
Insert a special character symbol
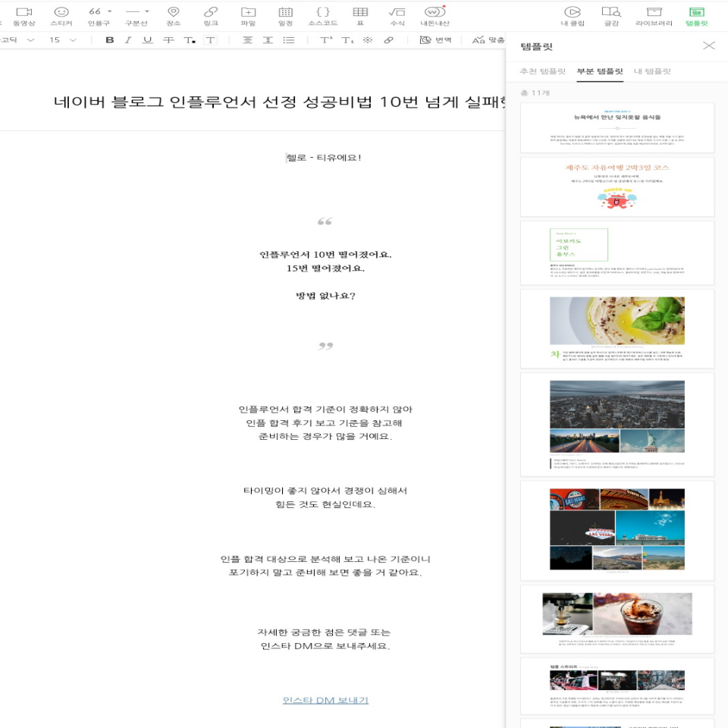(368, 40)
